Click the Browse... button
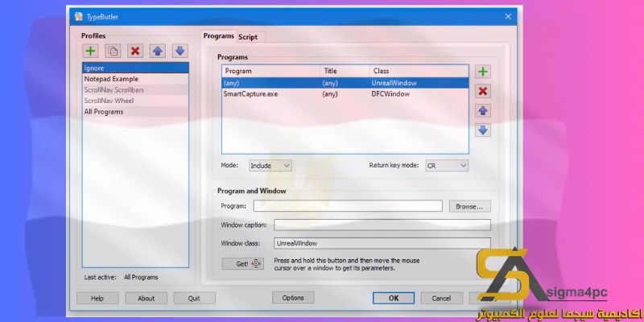The height and width of the screenshot is (322, 644). coord(469,207)
